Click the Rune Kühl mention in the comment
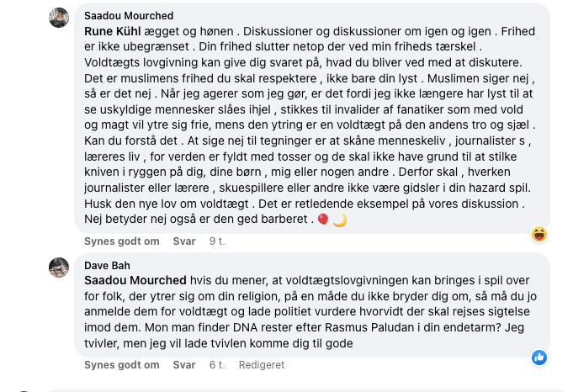The width and height of the screenshot is (573, 392). pos(113,31)
